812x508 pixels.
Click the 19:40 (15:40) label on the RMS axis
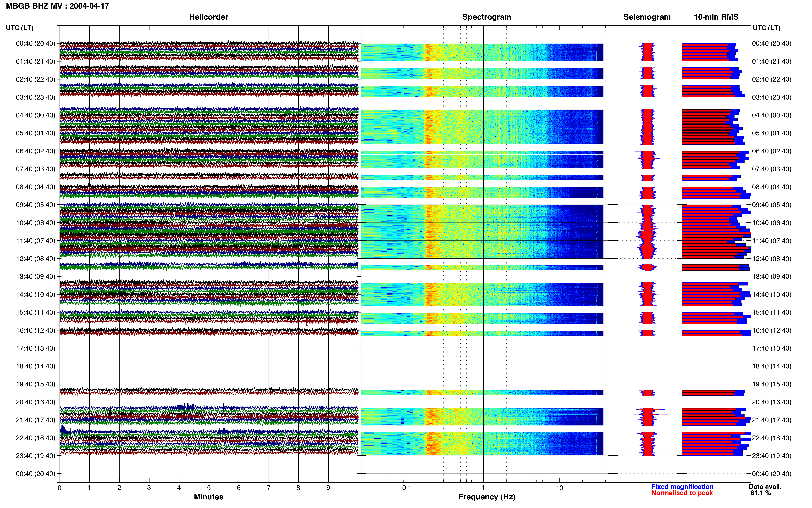pos(772,384)
